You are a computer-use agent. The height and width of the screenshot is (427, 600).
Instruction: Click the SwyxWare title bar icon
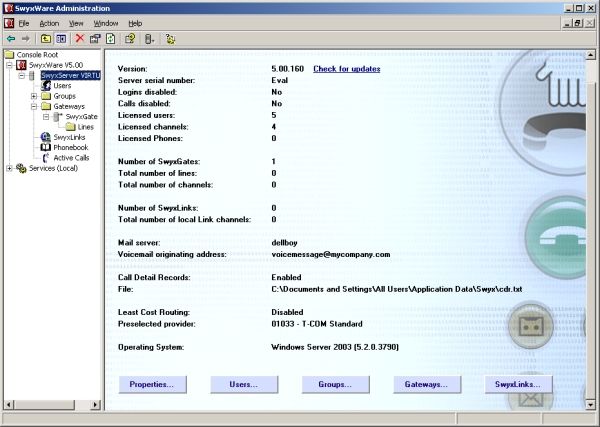(8, 8)
